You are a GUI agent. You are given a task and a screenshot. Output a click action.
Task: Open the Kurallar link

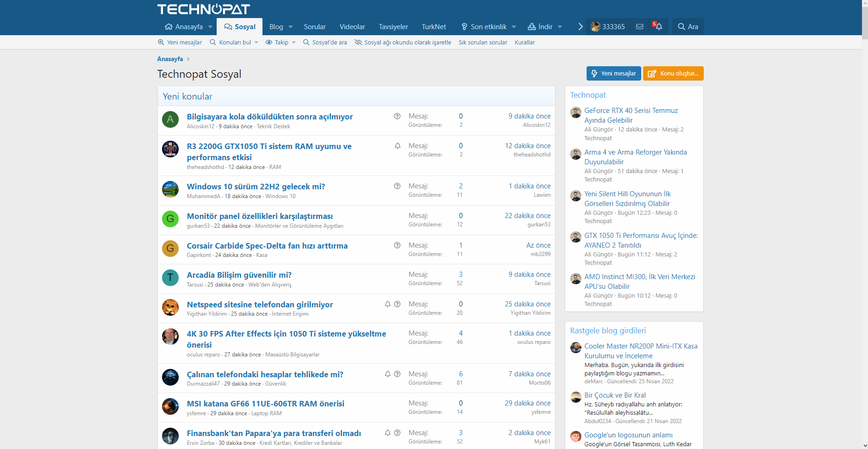(x=525, y=42)
